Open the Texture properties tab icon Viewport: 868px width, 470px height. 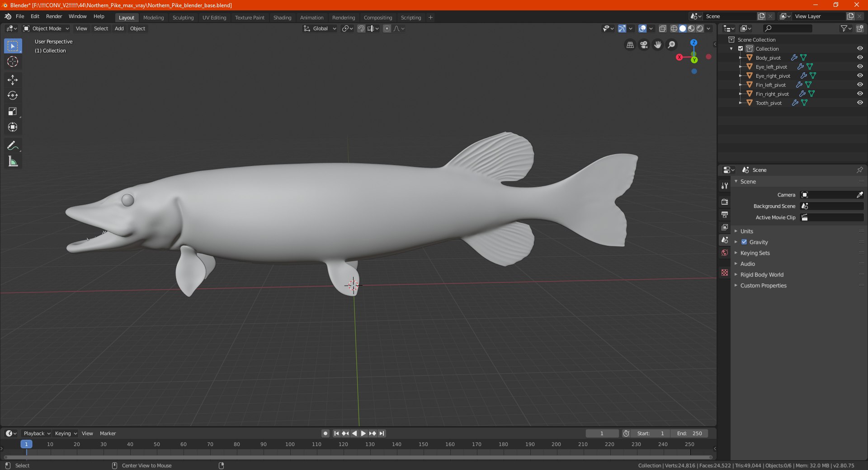click(x=725, y=273)
